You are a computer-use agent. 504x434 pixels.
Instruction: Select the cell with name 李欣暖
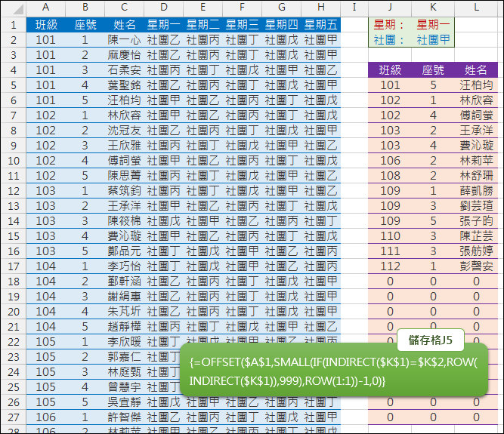[x=125, y=342]
